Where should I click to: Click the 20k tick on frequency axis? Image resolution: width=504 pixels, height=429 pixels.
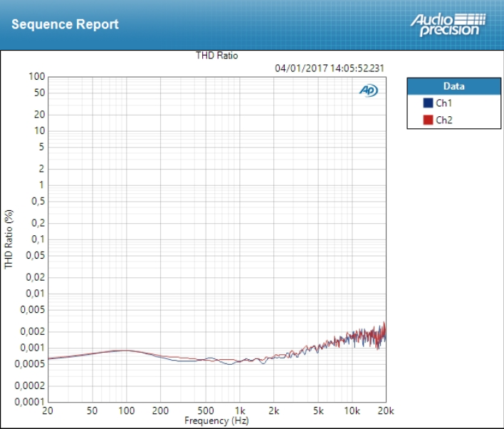[x=385, y=412]
